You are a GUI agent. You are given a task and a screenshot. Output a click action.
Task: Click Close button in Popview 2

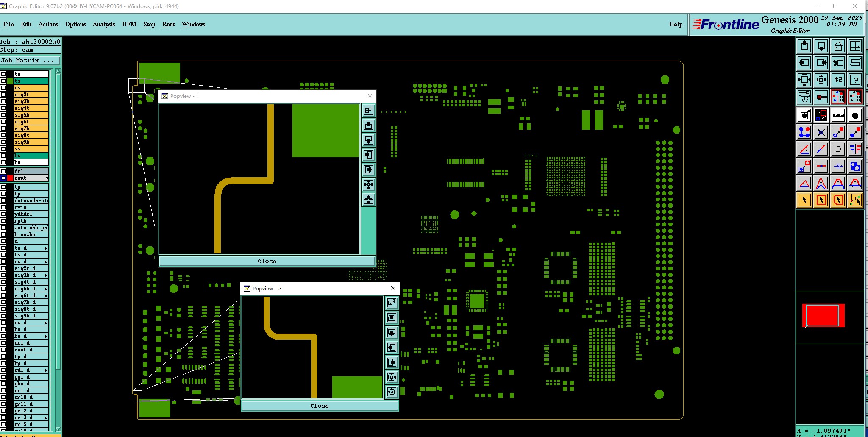(x=320, y=406)
